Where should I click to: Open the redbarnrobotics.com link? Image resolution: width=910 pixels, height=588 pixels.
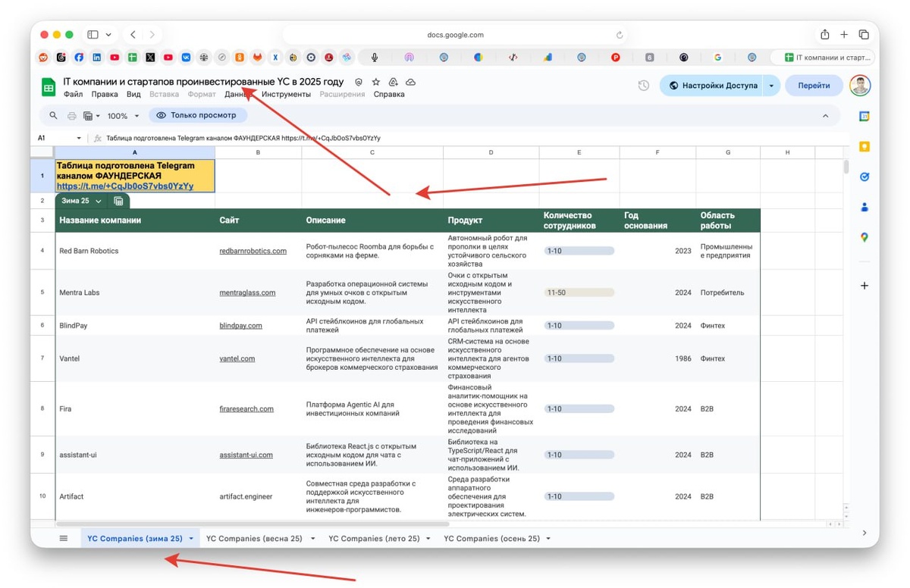(x=253, y=251)
